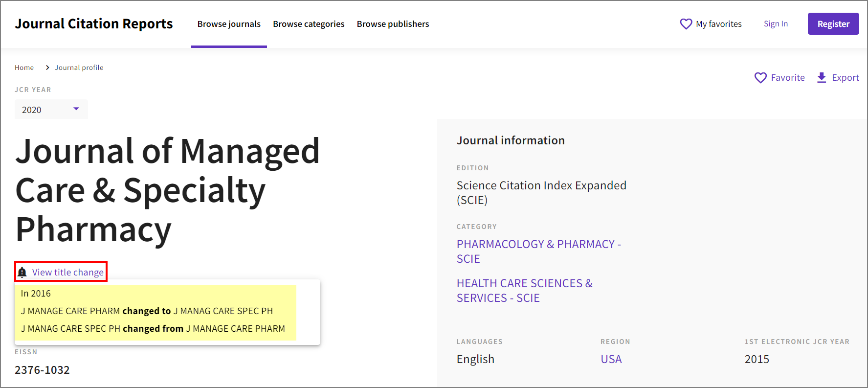This screenshot has width=868, height=388.
Task: Open the JCR Year 2020 dropdown
Action: (51, 109)
